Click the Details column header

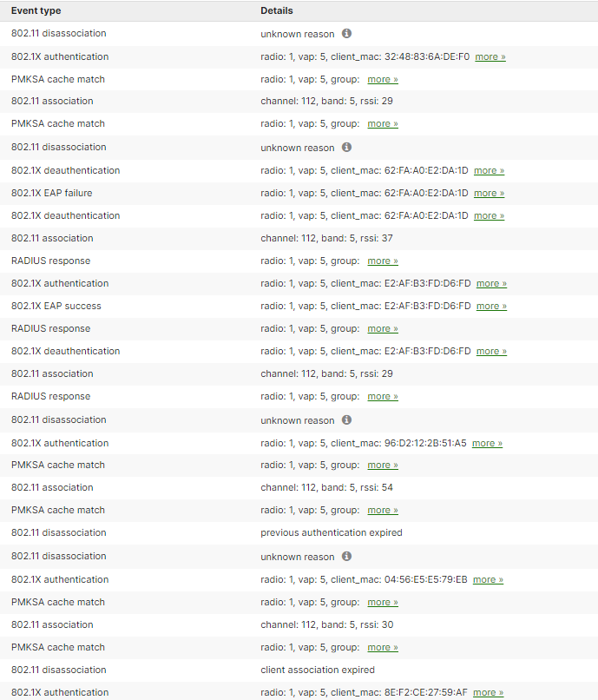[x=277, y=11]
